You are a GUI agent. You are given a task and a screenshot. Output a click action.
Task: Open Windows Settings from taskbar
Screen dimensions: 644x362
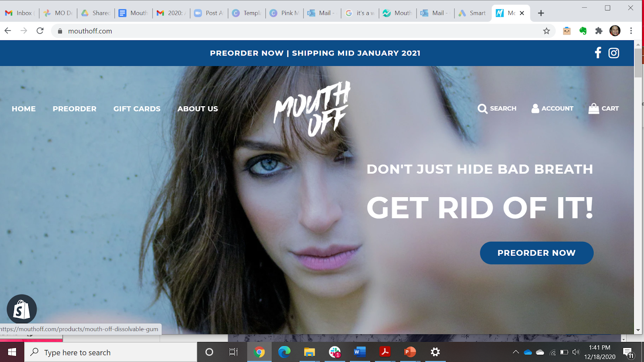[435, 352]
